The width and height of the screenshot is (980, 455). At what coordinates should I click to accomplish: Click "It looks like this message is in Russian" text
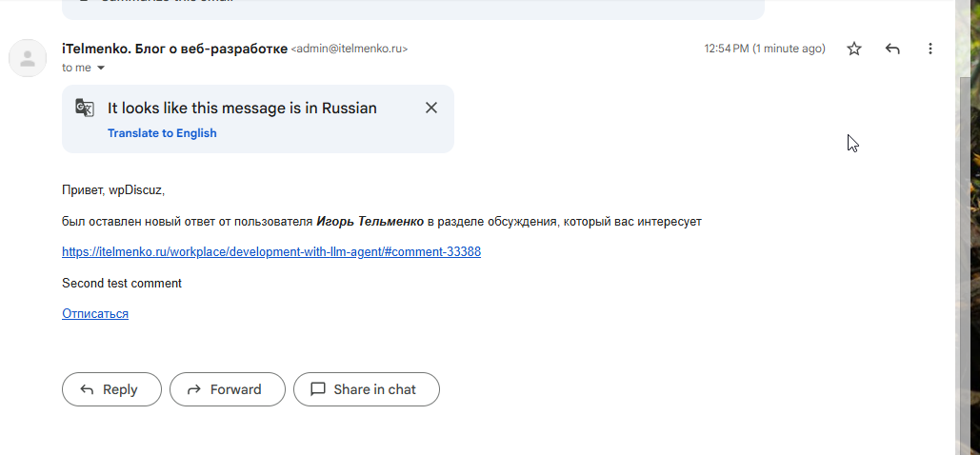242,108
